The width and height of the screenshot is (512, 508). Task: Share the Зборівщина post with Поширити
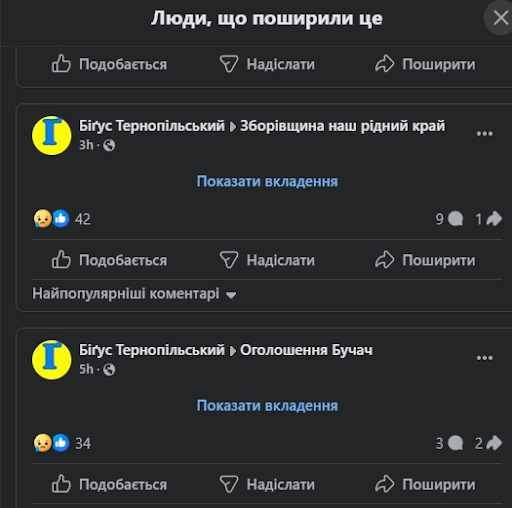click(425, 260)
